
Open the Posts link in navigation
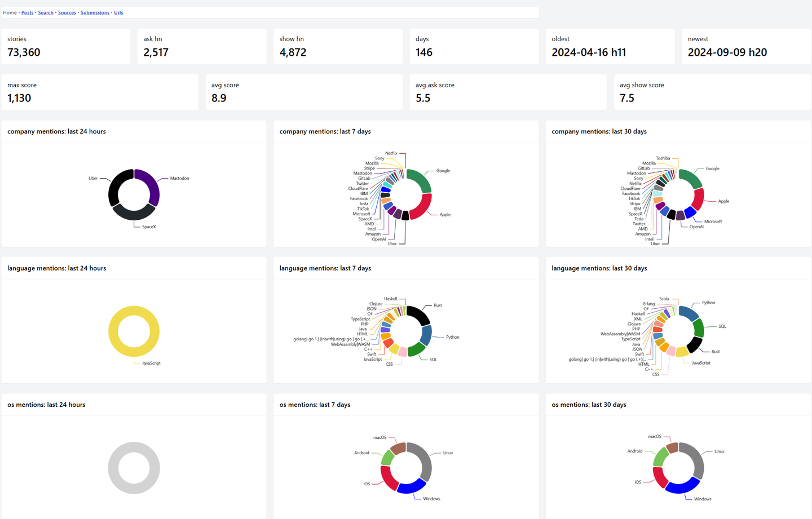pos(27,12)
